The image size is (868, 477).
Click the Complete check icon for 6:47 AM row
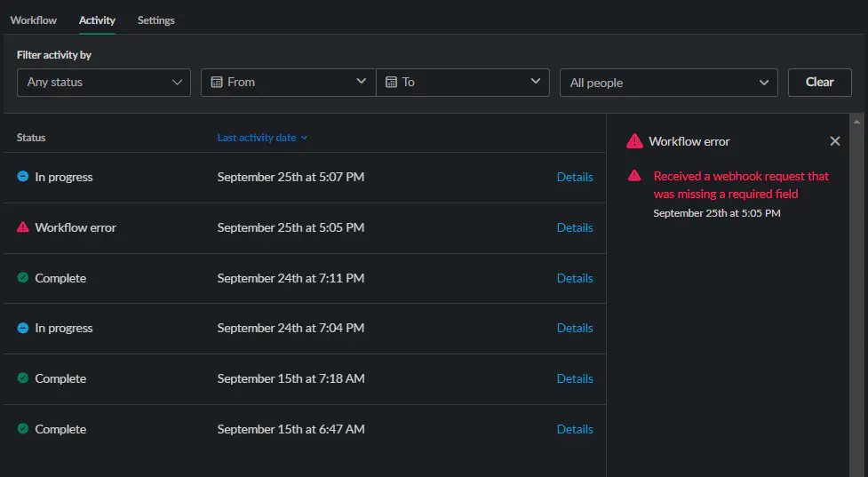pyautogui.click(x=23, y=429)
